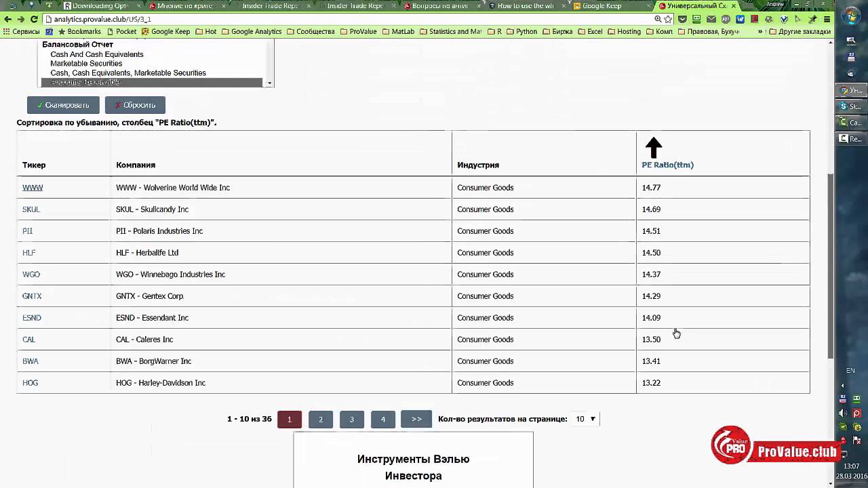Select 'Cash, Cash Equivalents, Marketable Securities' item
This screenshot has height=488, width=868.
point(128,73)
